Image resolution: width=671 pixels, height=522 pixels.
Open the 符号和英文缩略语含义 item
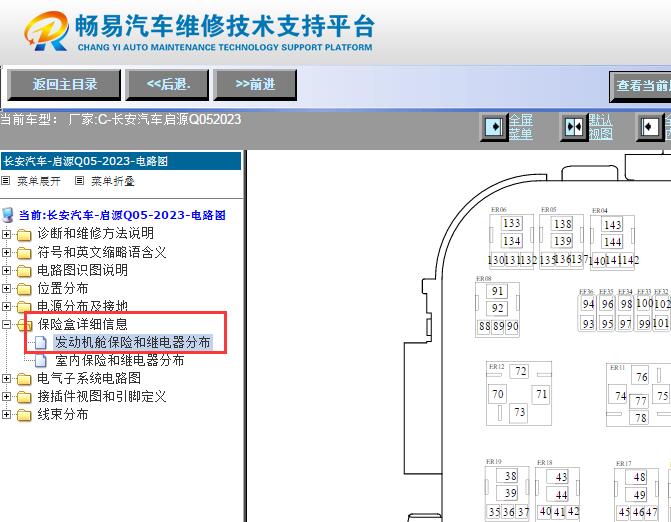[102, 252]
